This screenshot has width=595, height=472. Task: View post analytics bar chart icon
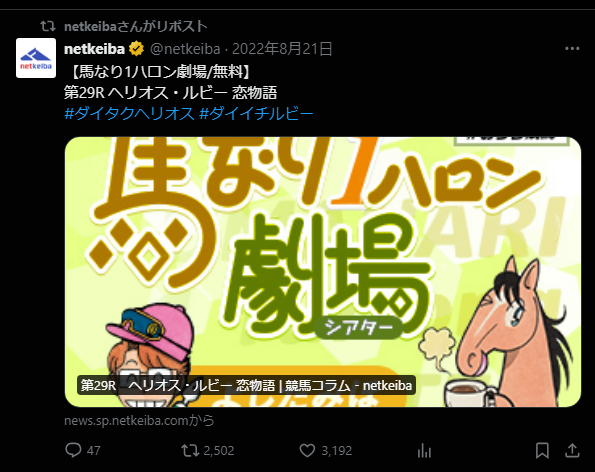pyautogui.click(x=424, y=451)
